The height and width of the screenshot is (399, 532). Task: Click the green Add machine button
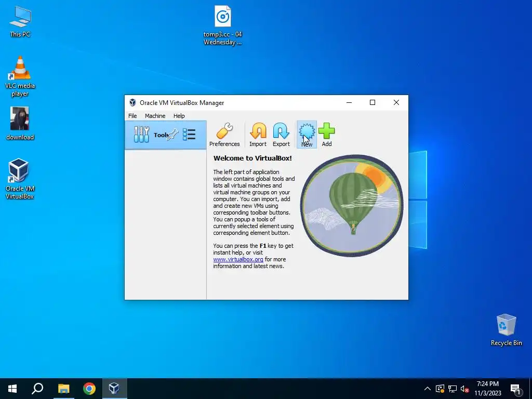(x=326, y=135)
